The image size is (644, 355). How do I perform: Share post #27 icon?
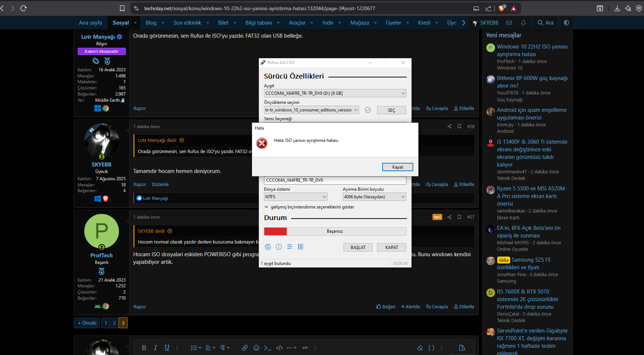[x=449, y=217]
